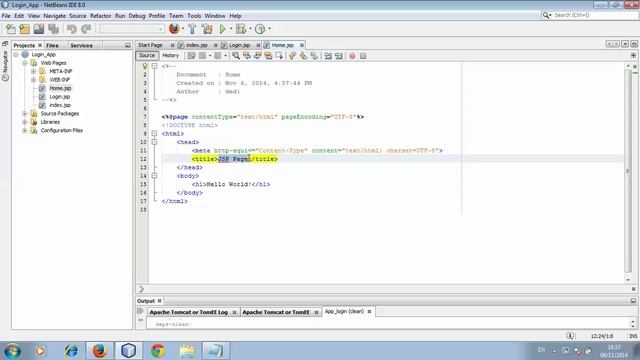Image resolution: width=640 pixels, height=360 pixels.
Task: Click the Find Selection magnifier icon in editor toolbar
Action: 236,56
